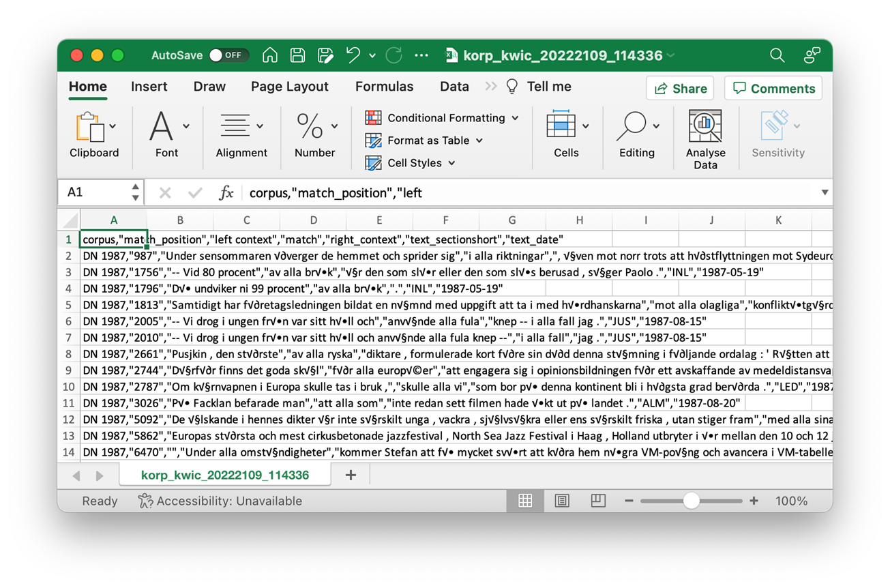Click the 100% zoom level
The width and height of the screenshot is (890, 588).
[791, 501]
